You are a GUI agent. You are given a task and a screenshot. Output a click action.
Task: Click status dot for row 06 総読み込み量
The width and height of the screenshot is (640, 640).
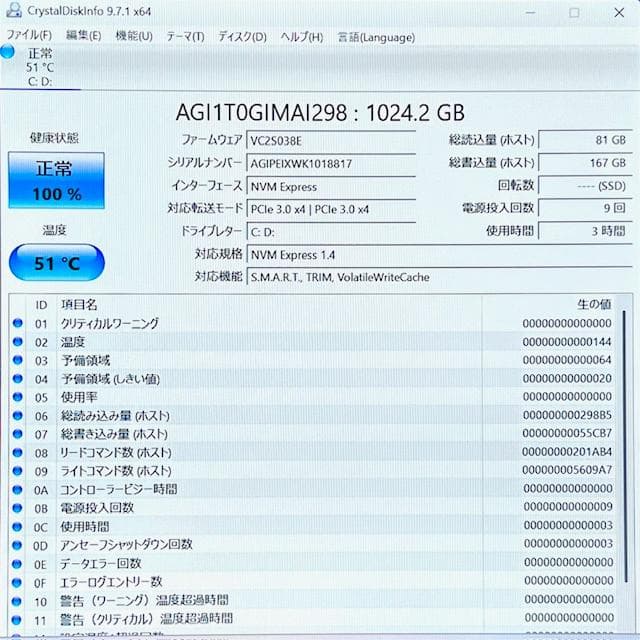pyautogui.click(x=18, y=416)
